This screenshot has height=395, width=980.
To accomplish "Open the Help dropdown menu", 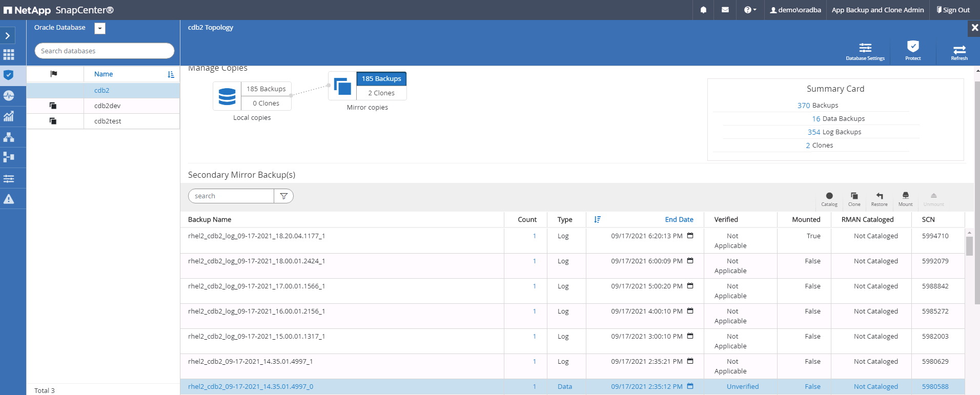I will point(750,10).
